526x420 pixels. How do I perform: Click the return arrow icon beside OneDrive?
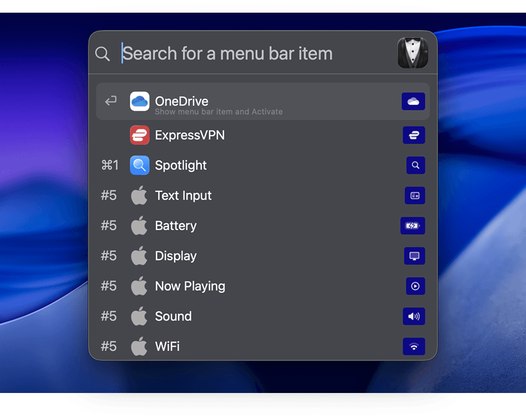pyautogui.click(x=111, y=101)
